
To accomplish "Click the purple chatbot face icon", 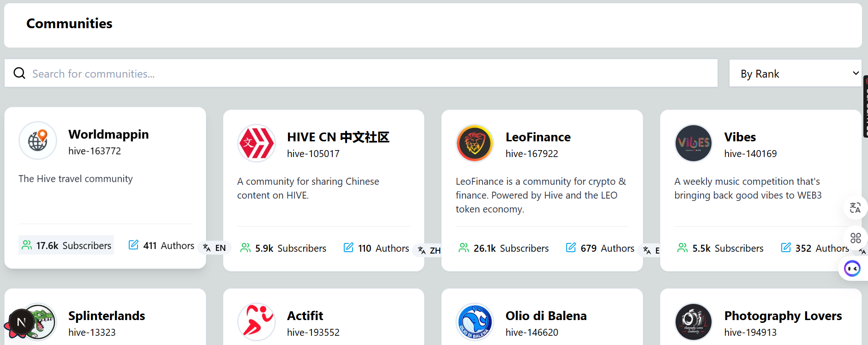I will (852, 268).
